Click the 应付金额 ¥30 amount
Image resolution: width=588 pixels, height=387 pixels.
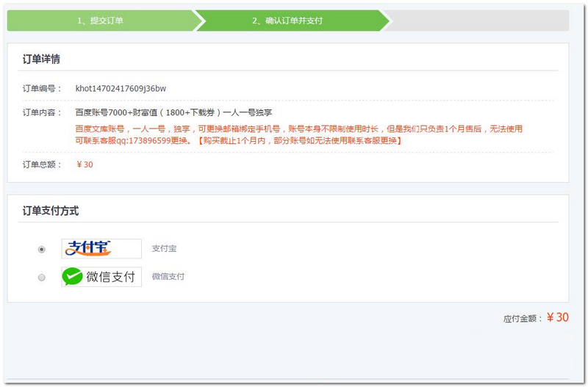[x=558, y=317]
